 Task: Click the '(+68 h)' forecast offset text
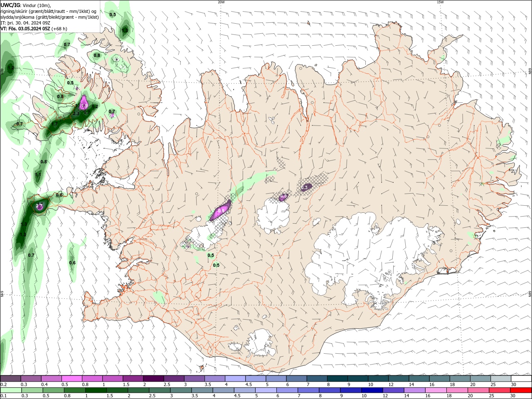coord(59,29)
